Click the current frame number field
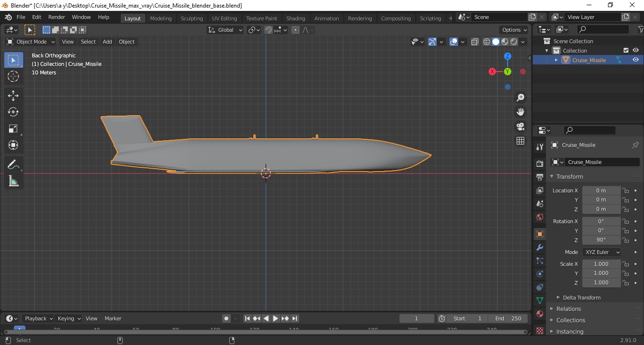This screenshot has width=644, height=345. pyautogui.click(x=417, y=318)
